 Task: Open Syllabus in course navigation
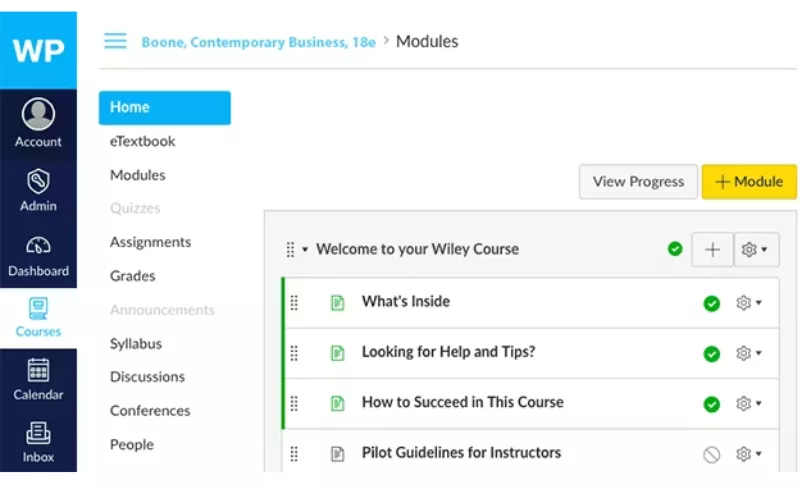point(136,344)
